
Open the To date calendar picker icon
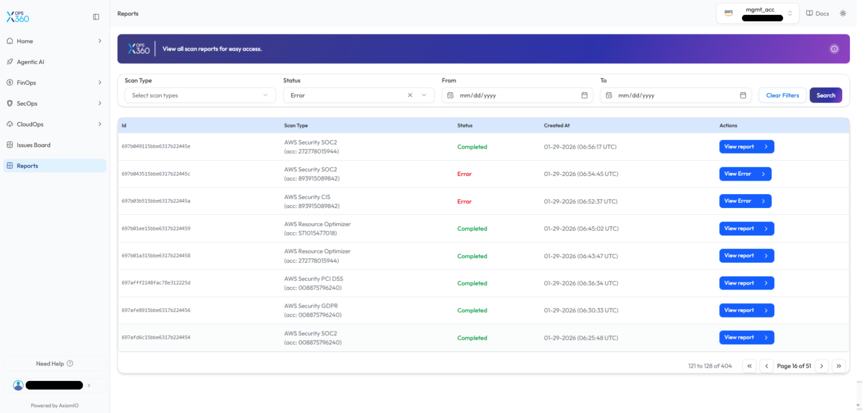tap(743, 96)
